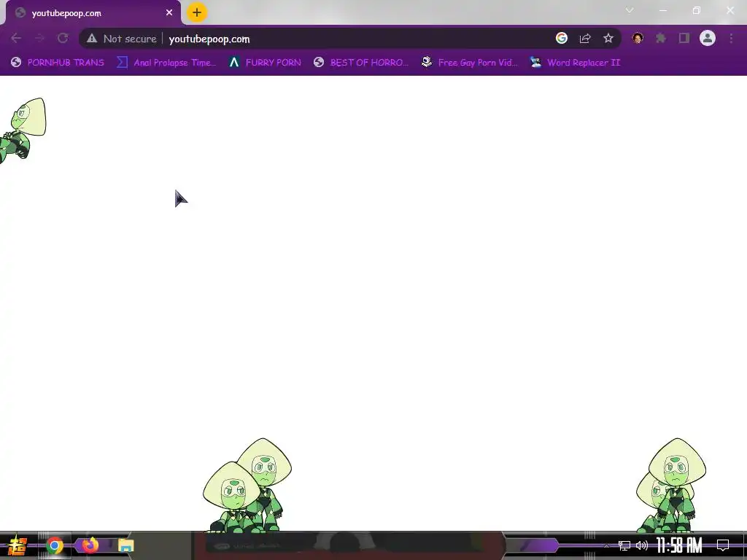Screen dimensions: 747x560
Task: Switch to Chrome in the taskbar
Action: pos(54,545)
